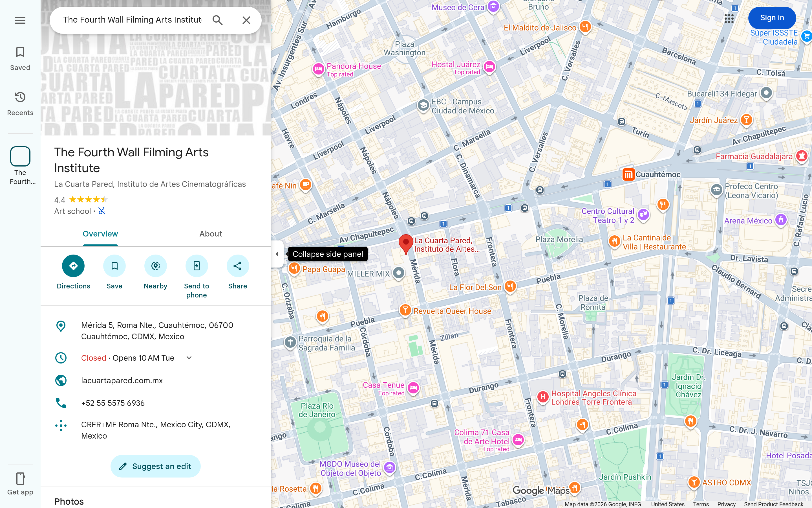The width and height of the screenshot is (812, 508).
Task: Click the search magnifier icon
Action: click(217, 20)
